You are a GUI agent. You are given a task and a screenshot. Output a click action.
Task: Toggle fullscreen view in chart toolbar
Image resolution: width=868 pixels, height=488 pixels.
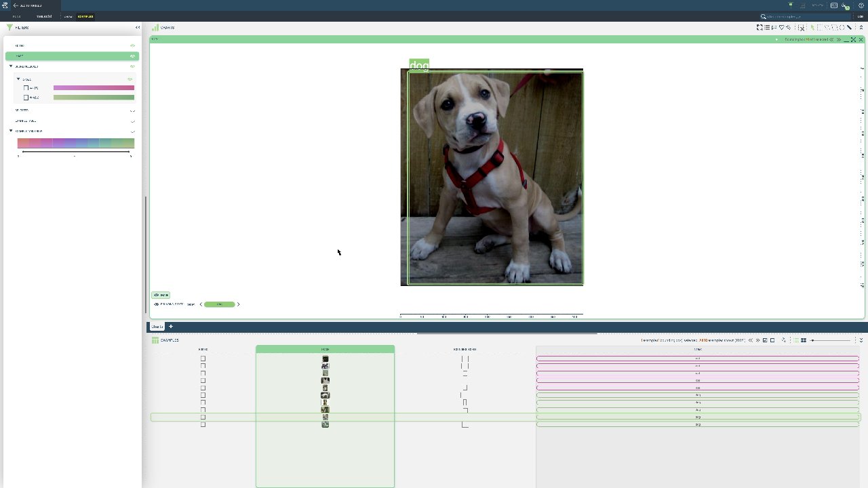pyautogui.click(x=759, y=28)
